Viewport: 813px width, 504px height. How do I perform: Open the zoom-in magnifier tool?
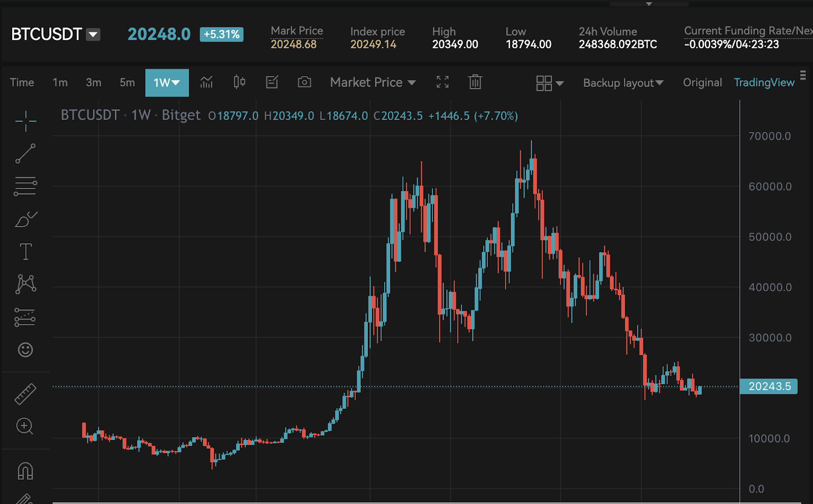point(25,427)
